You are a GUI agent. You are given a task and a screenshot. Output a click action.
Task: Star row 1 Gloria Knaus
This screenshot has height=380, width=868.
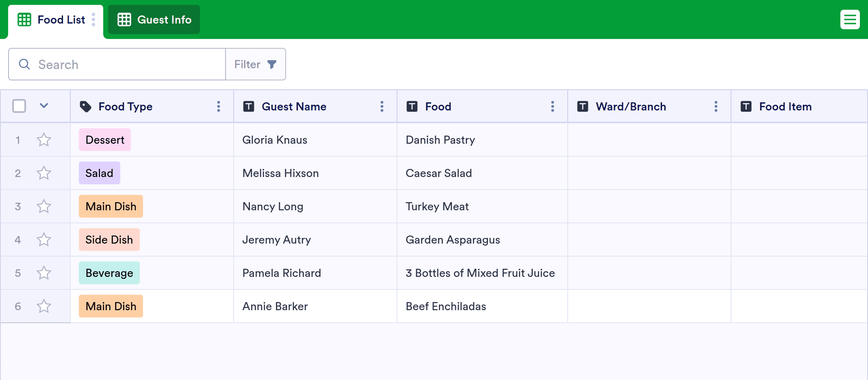pos(44,140)
